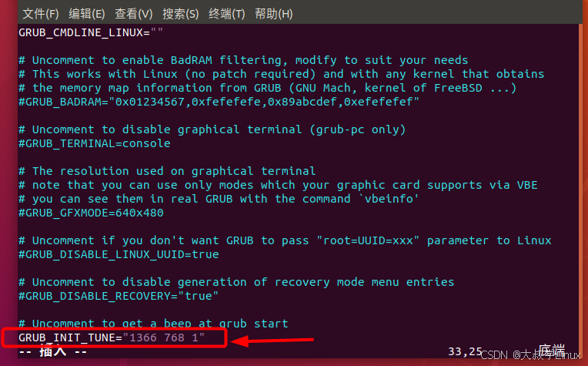Image resolution: width=588 pixels, height=366 pixels.
Task: Open the 搜索(S) menu
Action: point(180,14)
